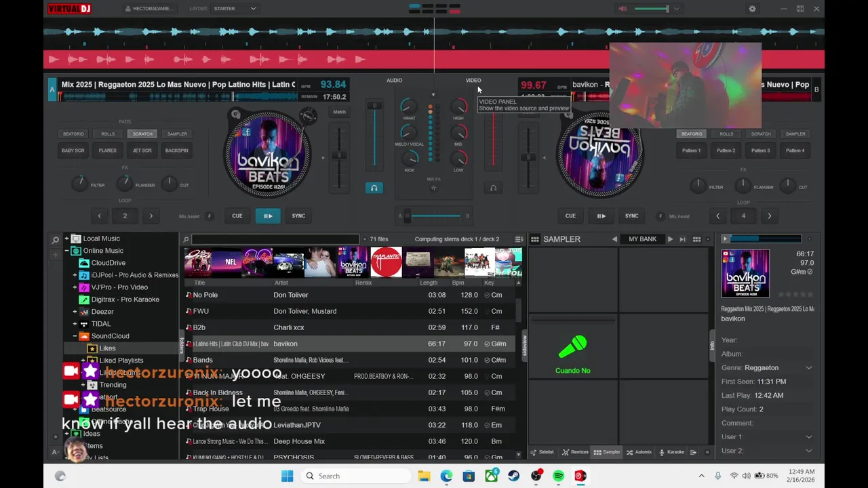Focus the track search field
This screenshot has width=868, height=488.
coord(275,239)
